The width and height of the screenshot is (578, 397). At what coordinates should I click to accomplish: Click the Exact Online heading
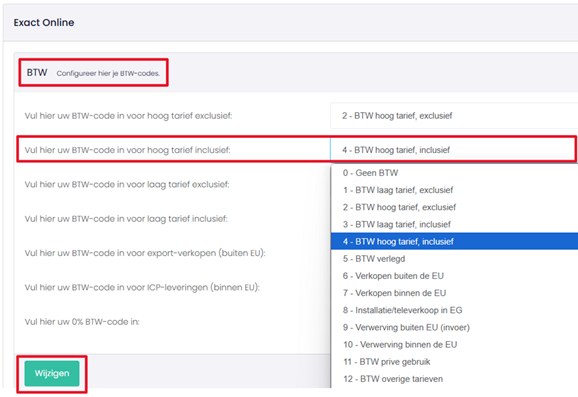[x=44, y=22]
